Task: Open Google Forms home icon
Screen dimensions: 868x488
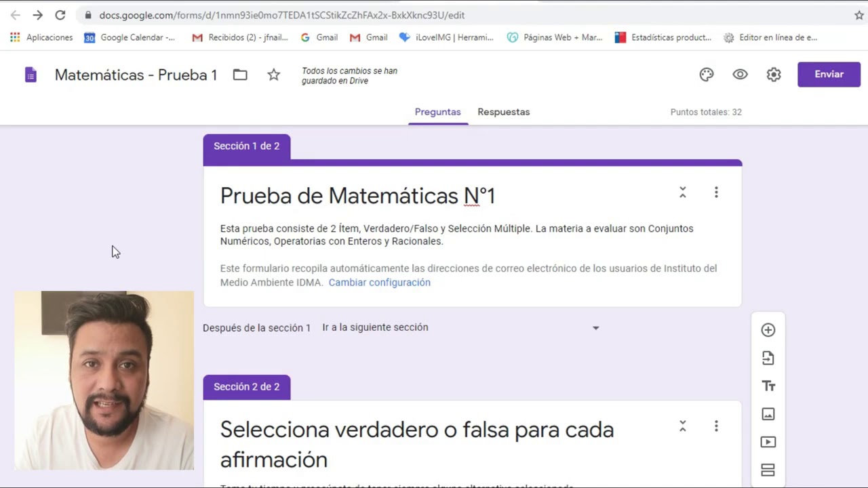Action: click(31, 75)
